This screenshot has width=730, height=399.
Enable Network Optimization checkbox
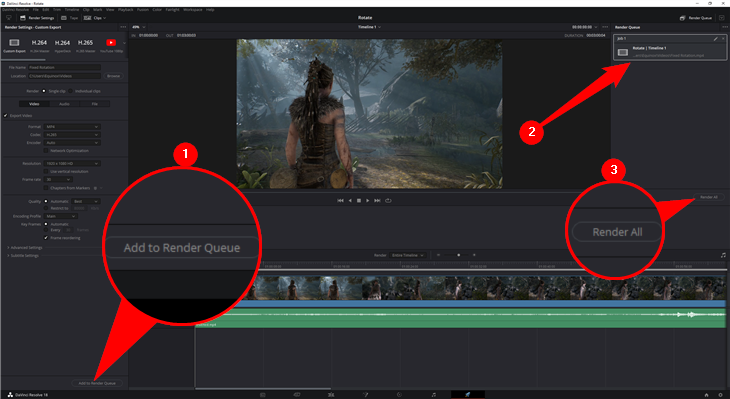46,151
